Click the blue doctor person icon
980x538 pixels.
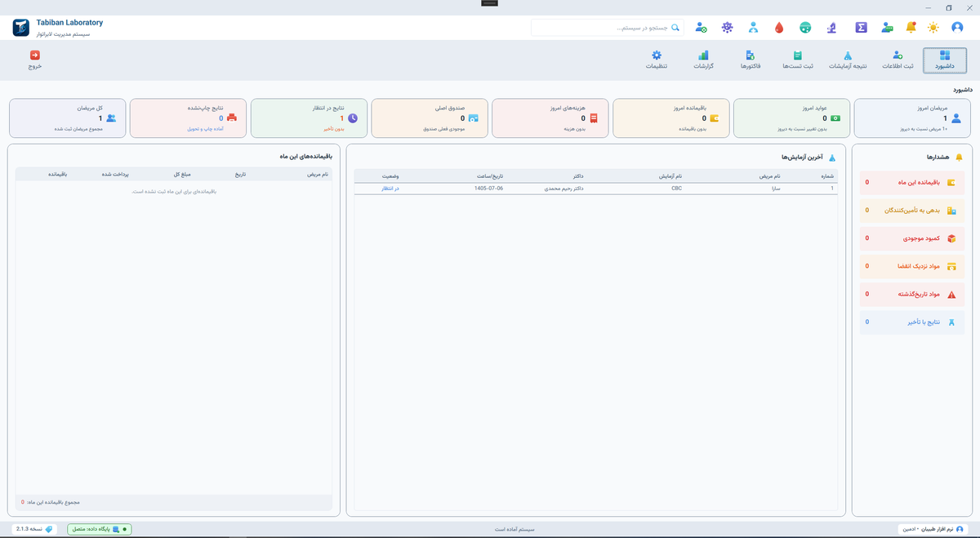(x=753, y=28)
